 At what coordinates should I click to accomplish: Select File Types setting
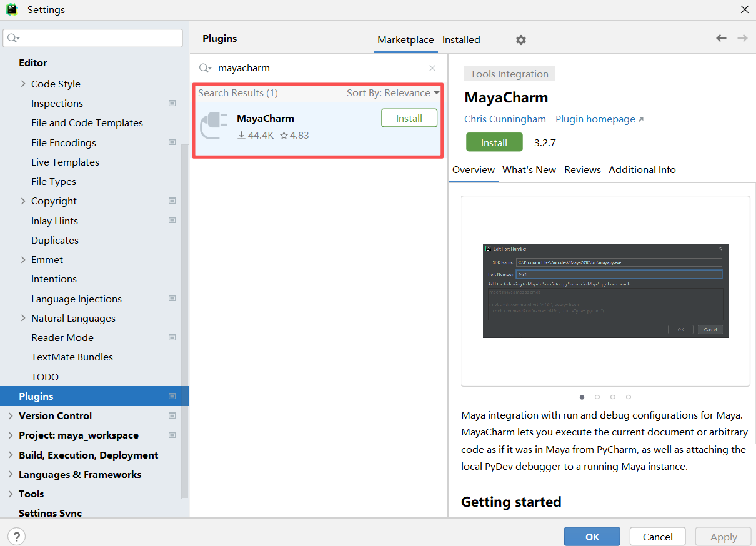point(54,181)
